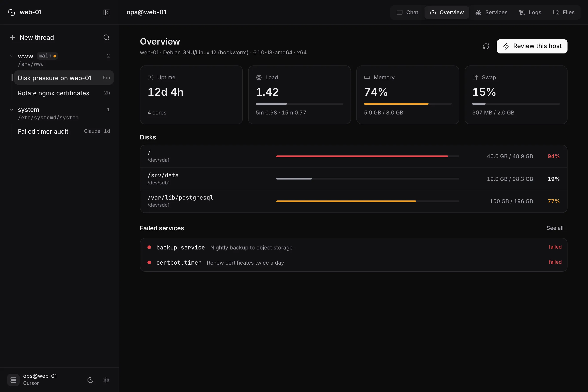Click the clock icon on the Uptime card
The height and width of the screenshot is (392, 588).
151,78
